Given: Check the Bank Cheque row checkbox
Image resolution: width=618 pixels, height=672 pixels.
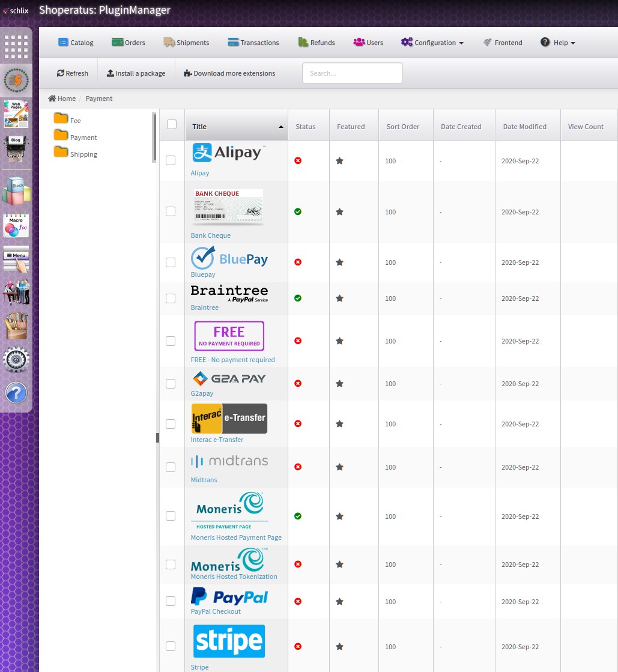Looking at the screenshot, I should [x=171, y=212].
